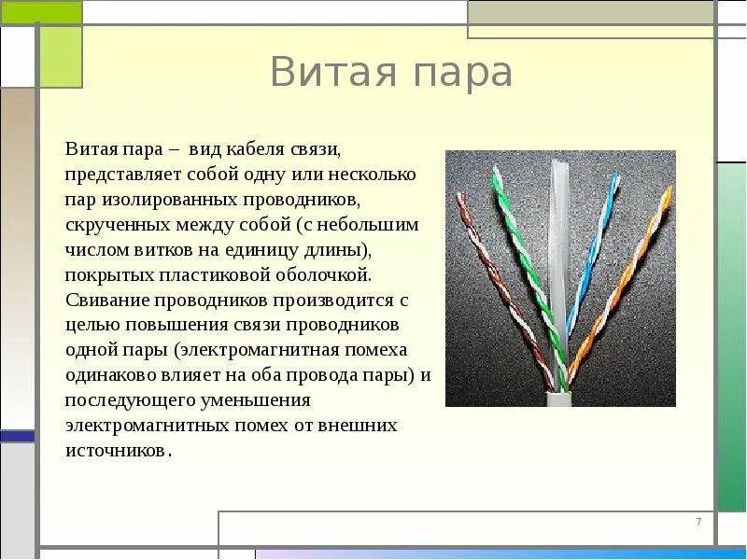This screenshot has height=560, width=747.
Task: Click the line "представляет собой одну или несколько"
Action: [x=240, y=175]
